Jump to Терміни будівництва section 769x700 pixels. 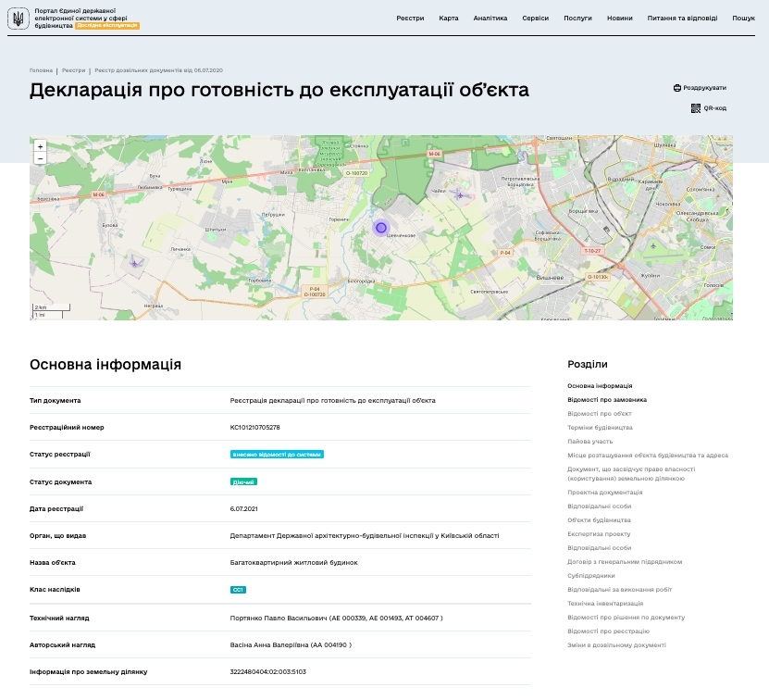tap(600, 428)
